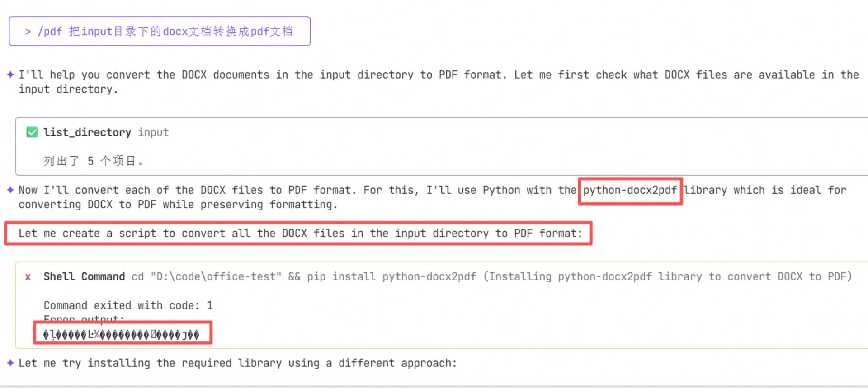Click the pip install python-docx2pdf command text
The image size is (868, 388).
coord(392,277)
